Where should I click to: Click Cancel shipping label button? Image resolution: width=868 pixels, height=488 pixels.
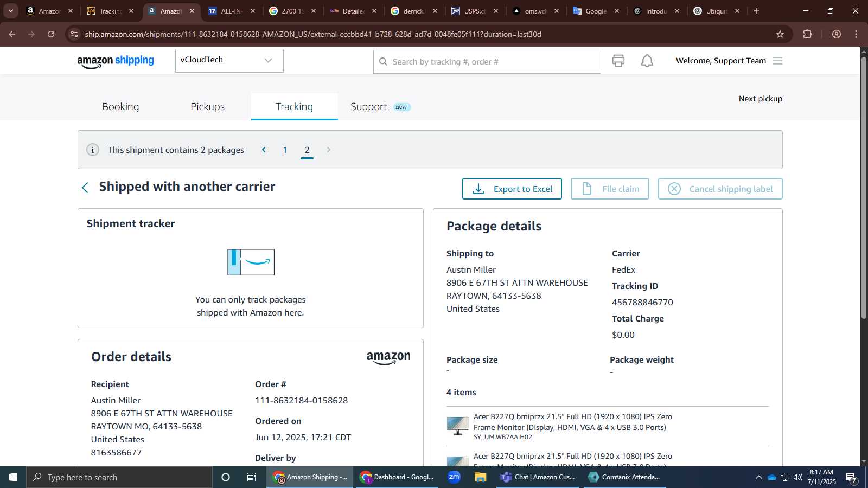click(x=720, y=189)
